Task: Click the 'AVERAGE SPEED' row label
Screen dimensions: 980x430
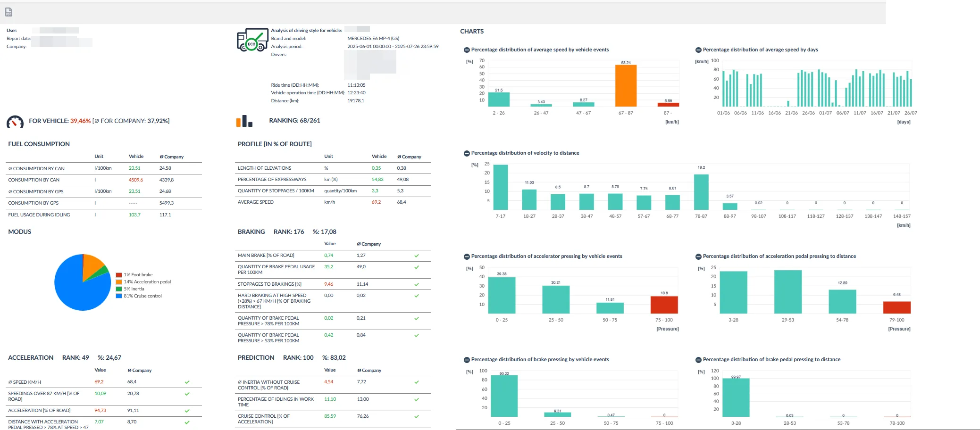Action: click(256, 202)
